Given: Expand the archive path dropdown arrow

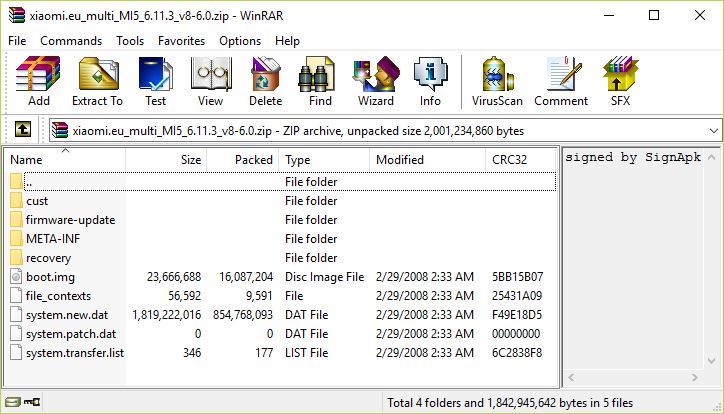Looking at the screenshot, I should pos(713,131).
